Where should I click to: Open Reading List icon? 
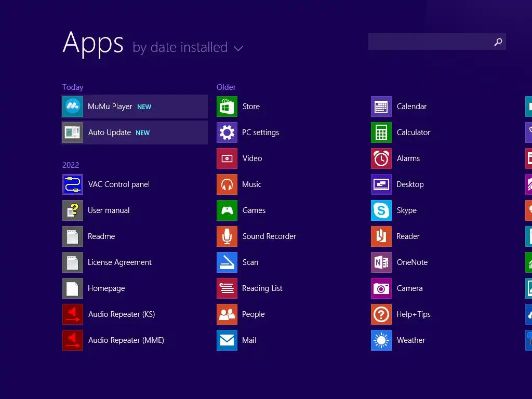coord(227,288)
